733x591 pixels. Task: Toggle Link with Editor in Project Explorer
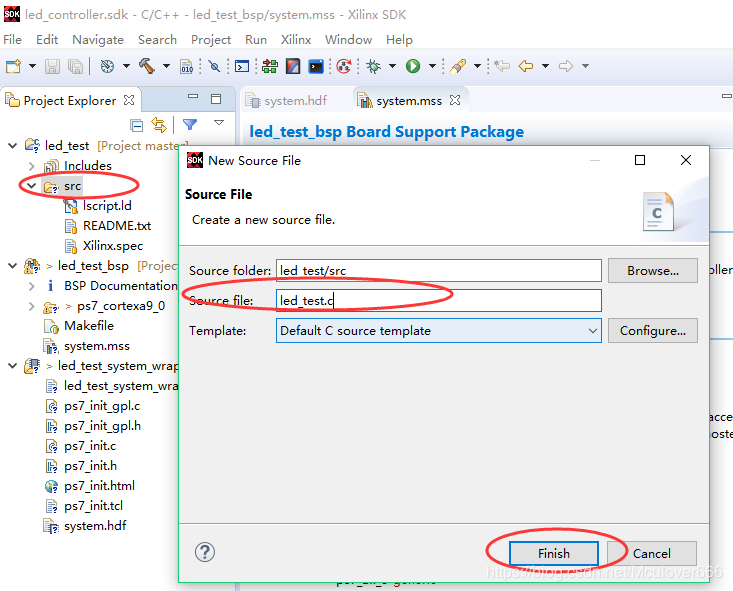pos(159,125)
